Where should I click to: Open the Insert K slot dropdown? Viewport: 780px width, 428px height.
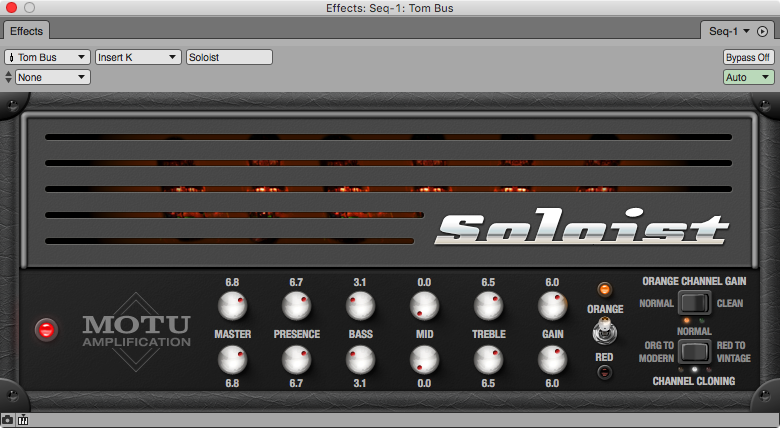pos(137,57)
